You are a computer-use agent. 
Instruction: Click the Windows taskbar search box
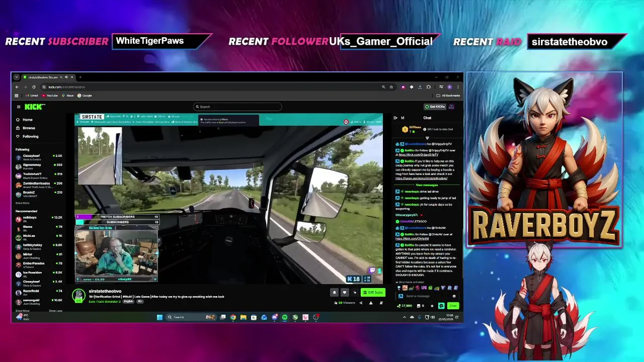click(191, 317)
